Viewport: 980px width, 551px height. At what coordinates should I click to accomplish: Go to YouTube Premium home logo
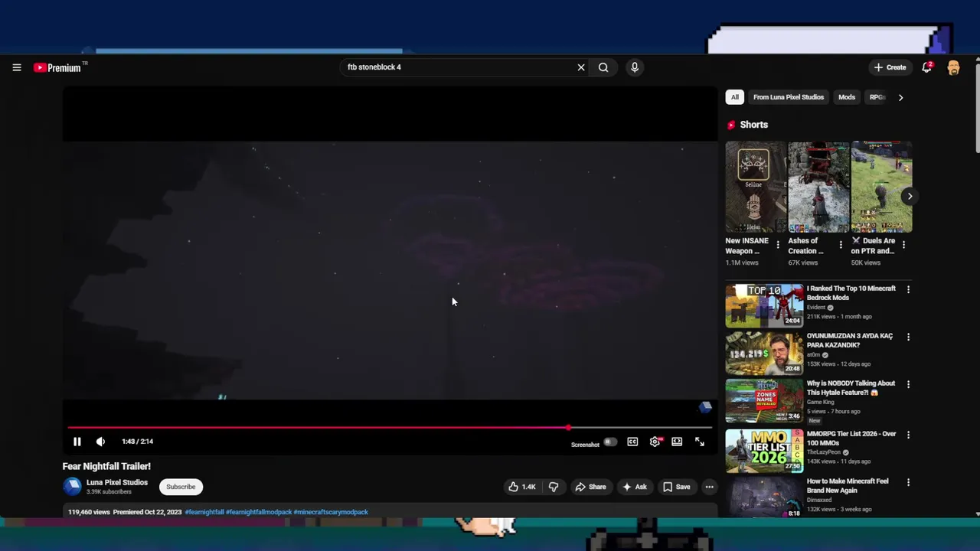tap(57, 67)
